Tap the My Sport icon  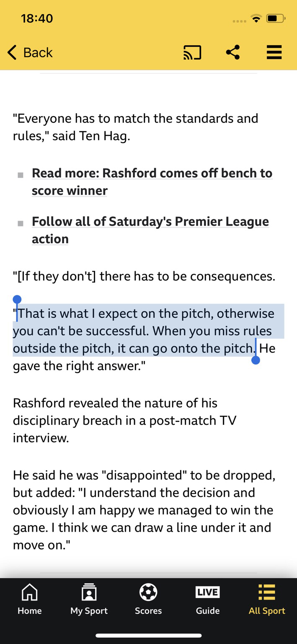point(89,592)
